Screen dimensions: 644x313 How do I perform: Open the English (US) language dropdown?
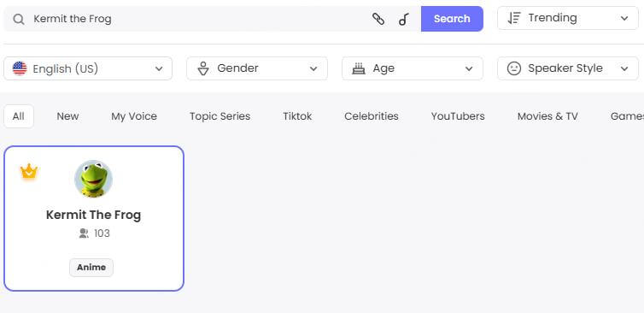[88, 68]
